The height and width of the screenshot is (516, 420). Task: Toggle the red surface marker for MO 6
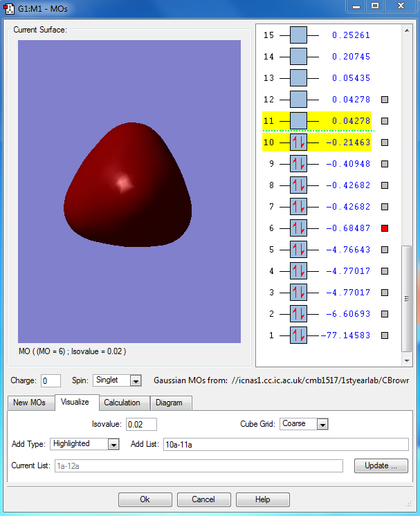(385, 228)
